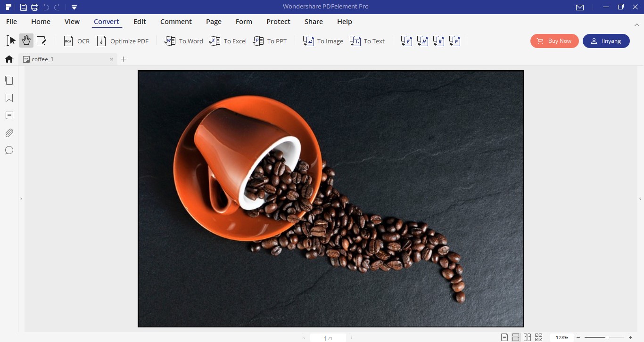
Task: Zoom in with the plus button
Action: point(630,338)
